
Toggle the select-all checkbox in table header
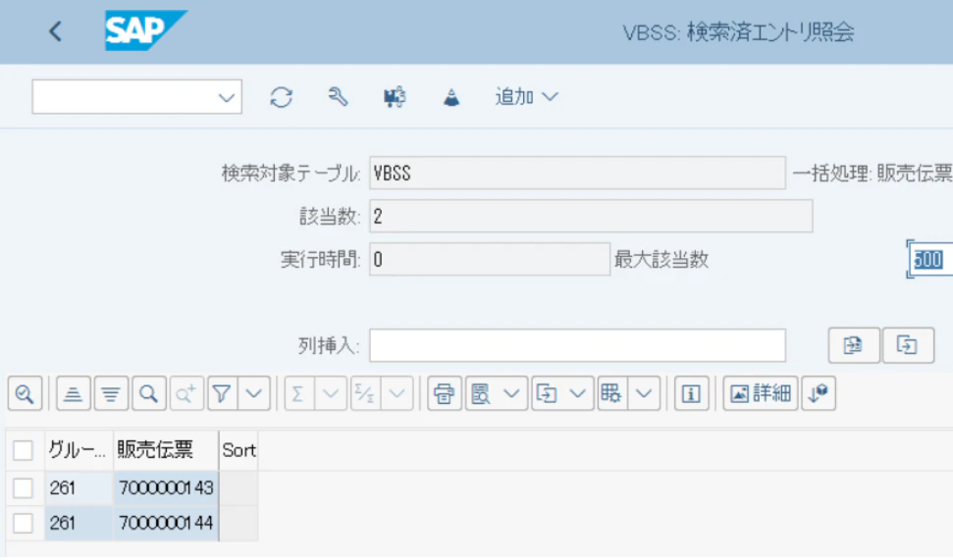pos(24,450)
